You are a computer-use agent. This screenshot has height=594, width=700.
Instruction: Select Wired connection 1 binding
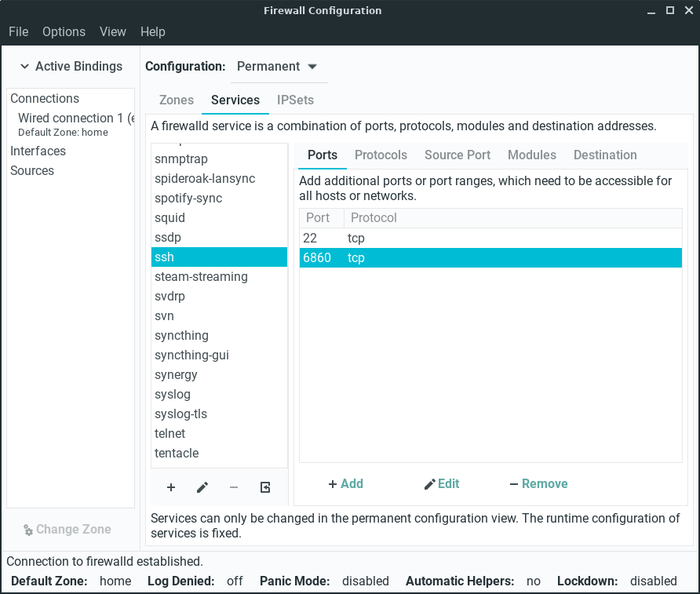point(71,118)
